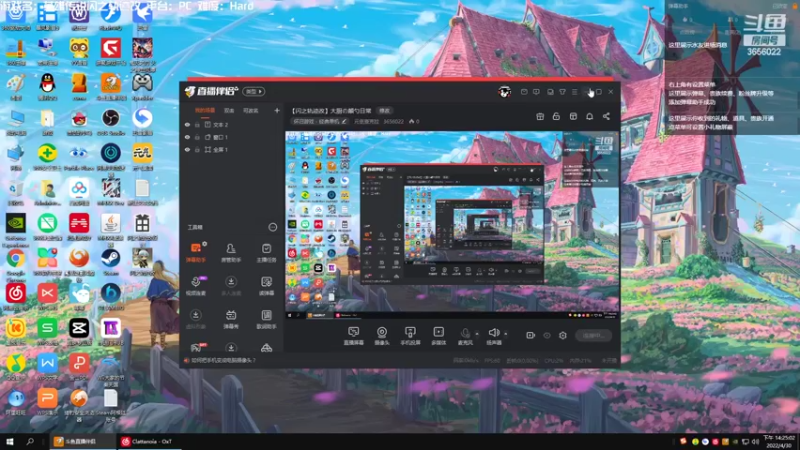Open the mode switch pill next to logo
Screen dimensions: 800x450
coord(254,92)
